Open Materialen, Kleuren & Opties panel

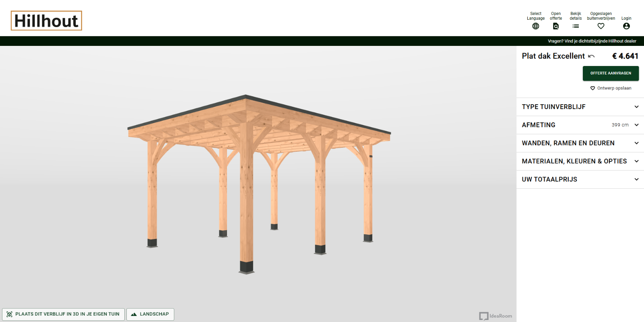[x=580, y=161]
